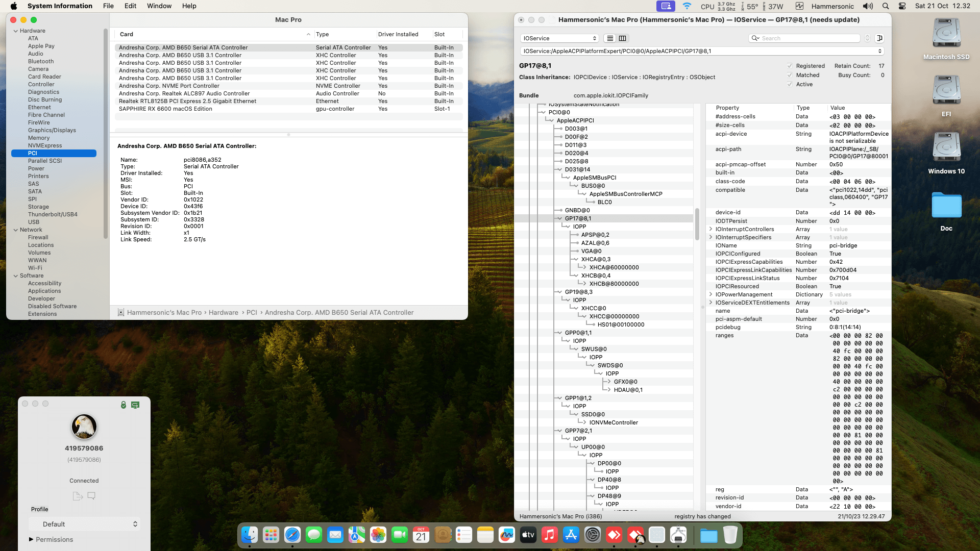The image size is (980, 551).
Task: Expand the Permissions disclosure triangle
Action: (x=31, y=539)
